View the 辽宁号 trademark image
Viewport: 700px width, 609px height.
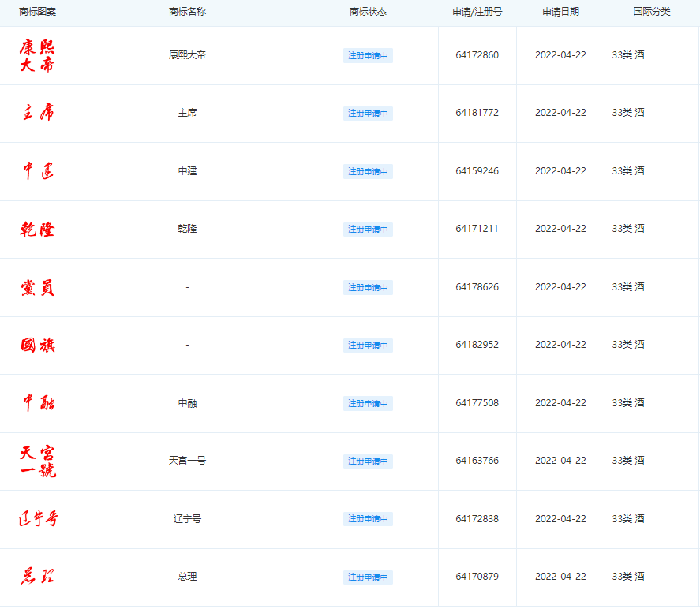[x=39, y=518]
